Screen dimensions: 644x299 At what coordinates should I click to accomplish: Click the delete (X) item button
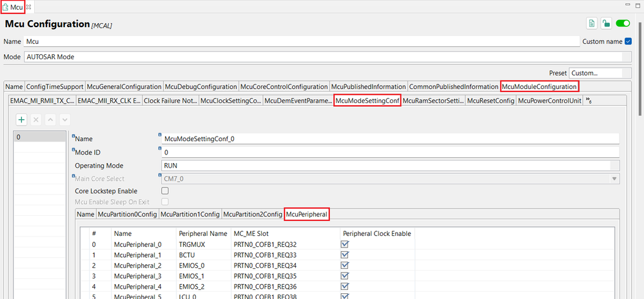36,120
